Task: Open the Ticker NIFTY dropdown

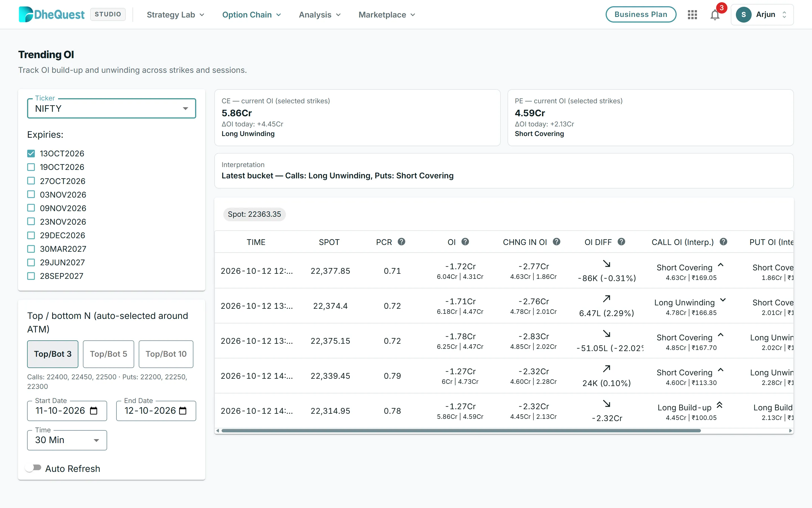Action: pos(111,109)
